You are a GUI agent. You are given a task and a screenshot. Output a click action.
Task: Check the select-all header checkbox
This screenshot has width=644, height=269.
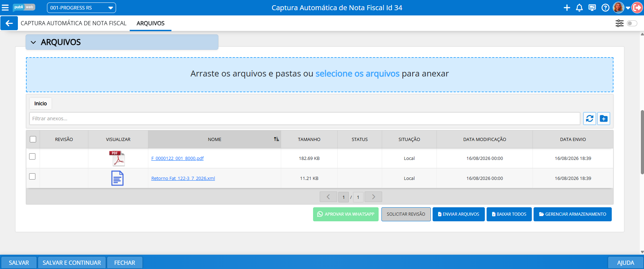33,139
